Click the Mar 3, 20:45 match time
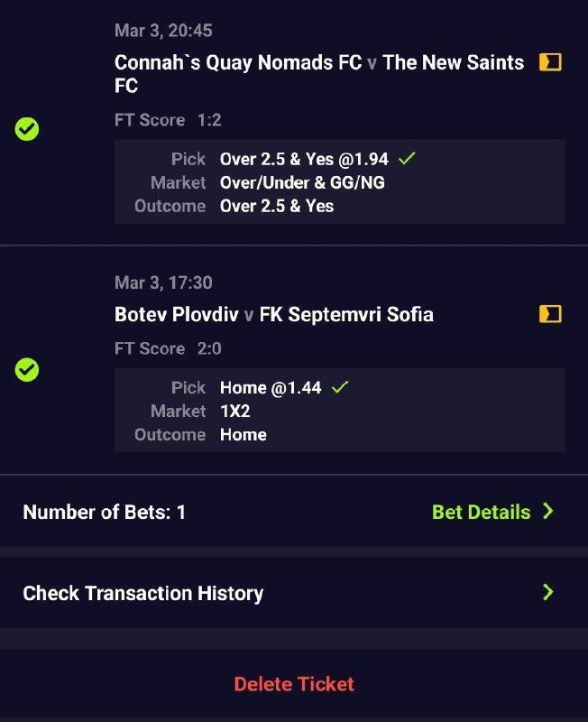The width and height of the screenshot is (588, 722). pyautogui.click(x=163, y=31)
